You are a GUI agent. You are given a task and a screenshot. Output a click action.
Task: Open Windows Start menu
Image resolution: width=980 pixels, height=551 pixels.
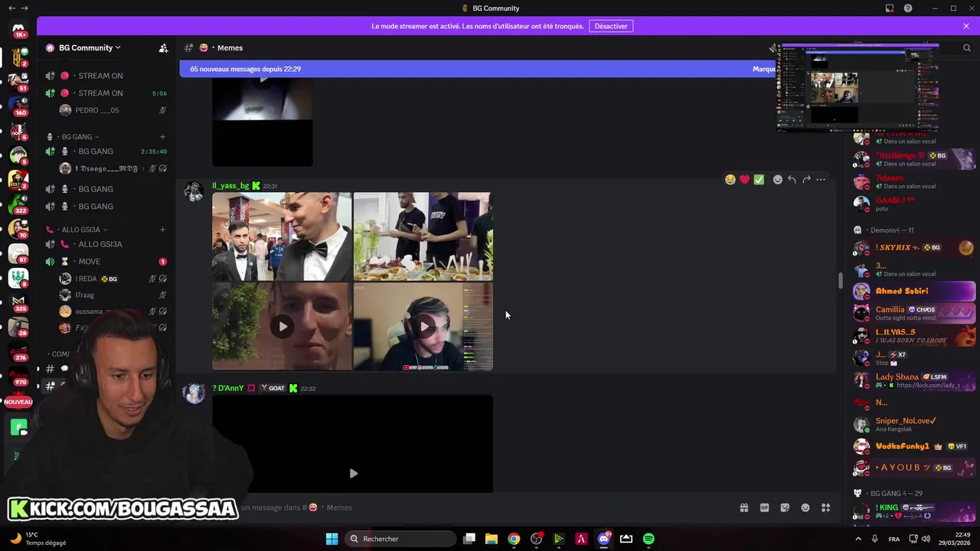pos(332,539)
